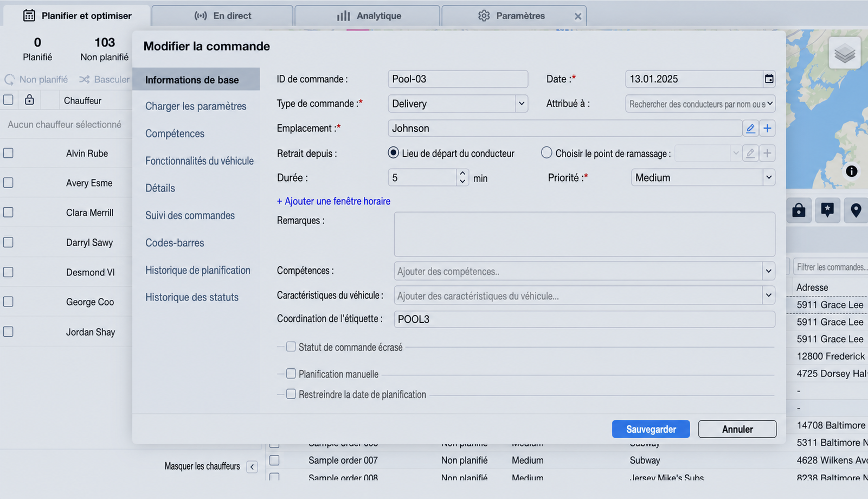Open Historique de planification section
868x499 pixels.
click(198, 270)
